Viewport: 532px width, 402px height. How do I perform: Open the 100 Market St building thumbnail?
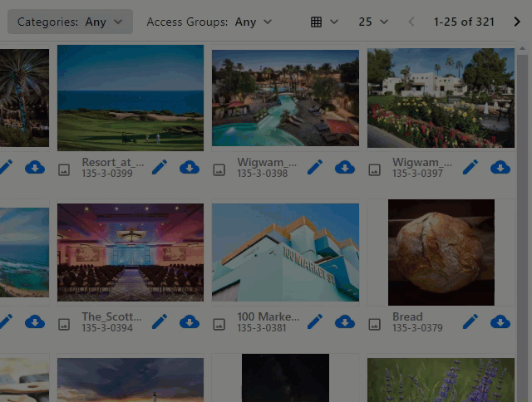(x=285, y=252)
